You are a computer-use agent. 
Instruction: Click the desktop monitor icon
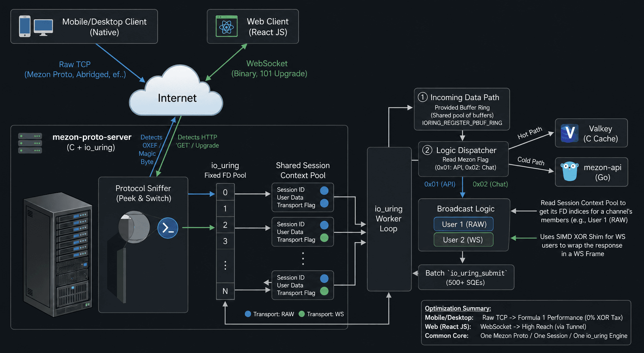pos(43,27)
